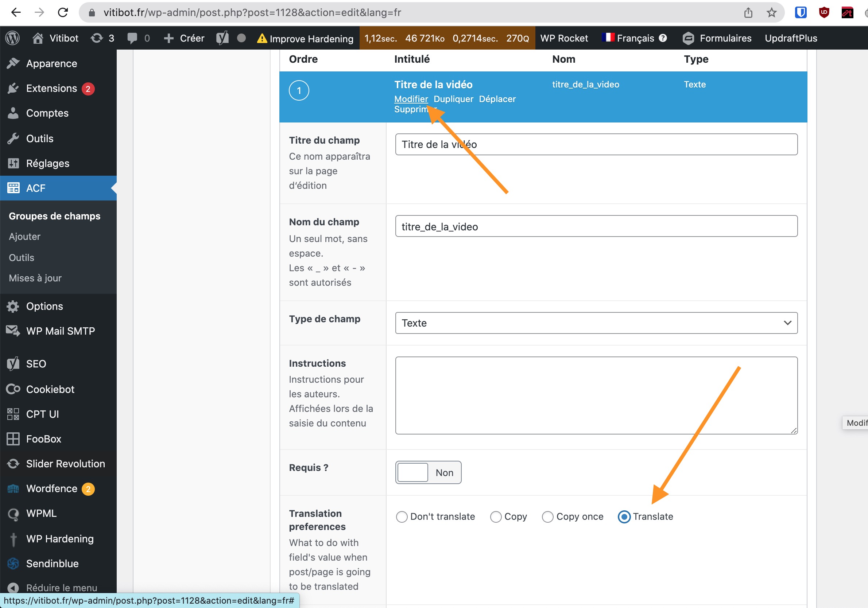
Task: Click the Déplacer field link
Action: tap(497, 99)
